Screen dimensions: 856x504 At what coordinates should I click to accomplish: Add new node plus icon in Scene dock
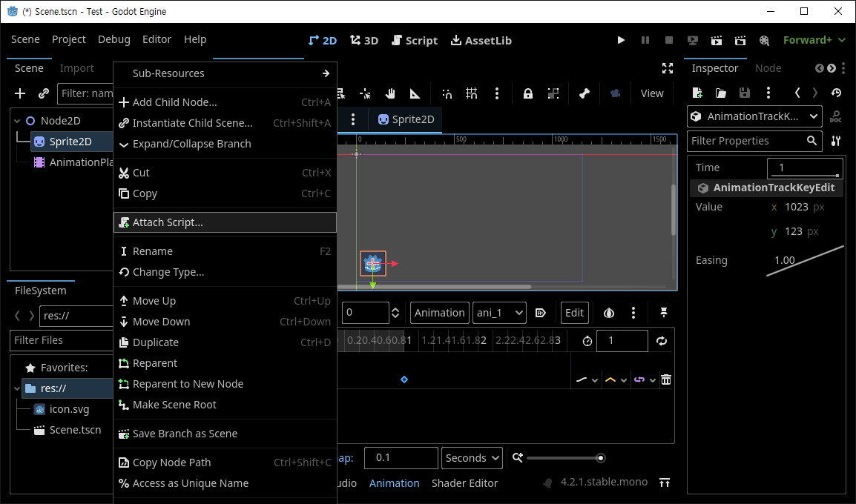[x=19, y=93]
